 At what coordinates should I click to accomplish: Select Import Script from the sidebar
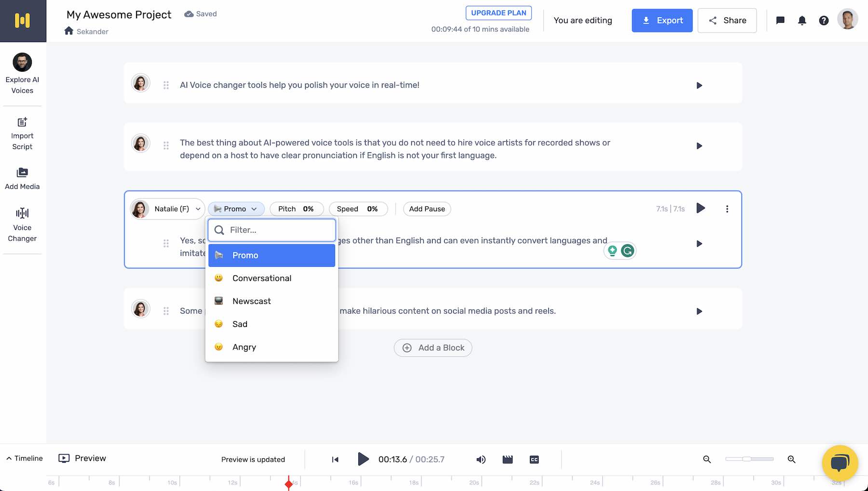coord(22,134)
